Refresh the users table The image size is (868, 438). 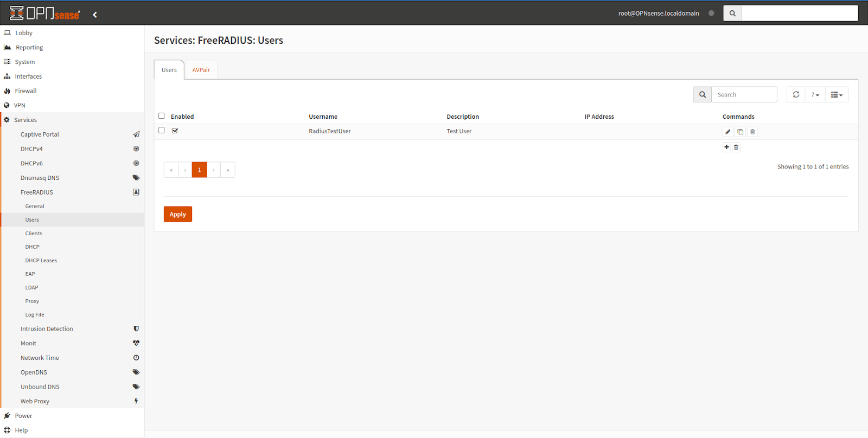tap(796, 94)
